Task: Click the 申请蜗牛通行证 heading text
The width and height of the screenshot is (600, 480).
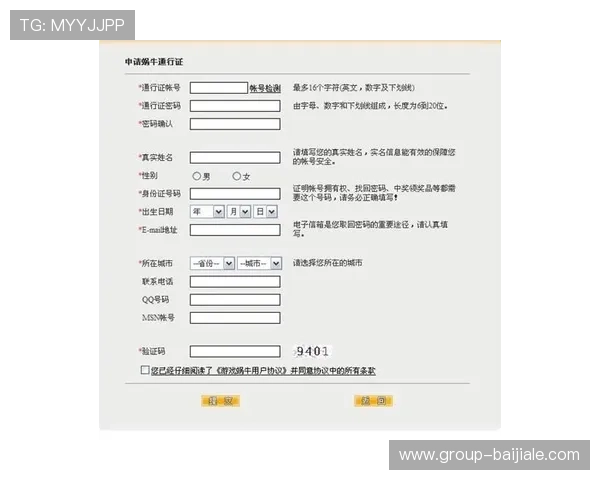Action: pos(154,62)
